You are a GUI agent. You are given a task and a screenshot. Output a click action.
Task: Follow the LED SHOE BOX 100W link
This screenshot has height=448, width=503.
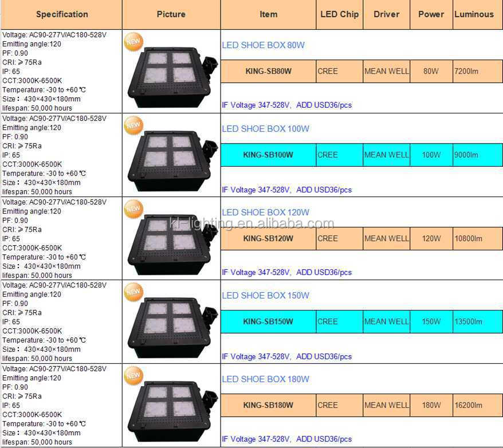pyautogui.click(x=266, y=129)
